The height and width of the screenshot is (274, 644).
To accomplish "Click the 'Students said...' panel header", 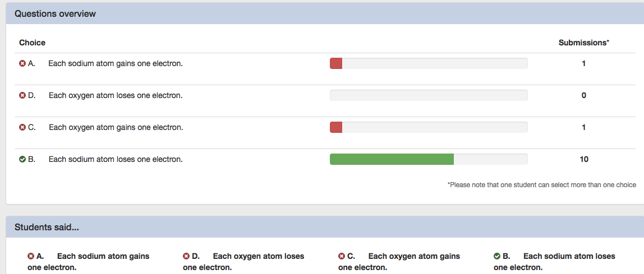I will click(x=47, y=227).
